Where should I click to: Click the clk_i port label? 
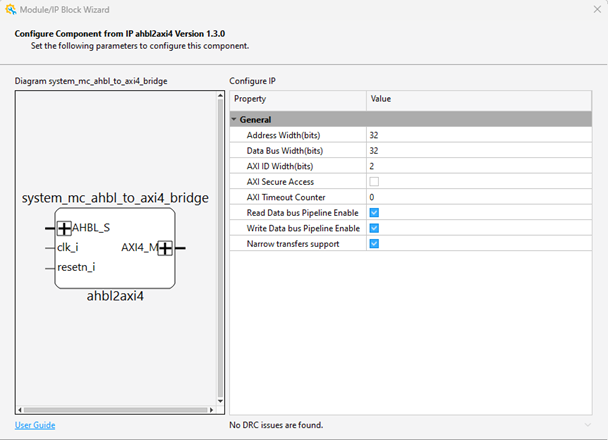67,247
